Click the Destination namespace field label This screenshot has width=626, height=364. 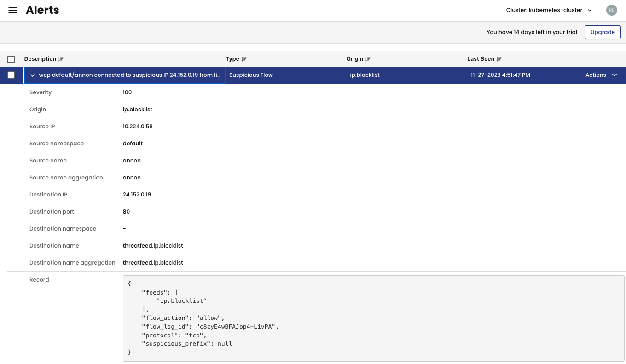click(x=63, y=229)
